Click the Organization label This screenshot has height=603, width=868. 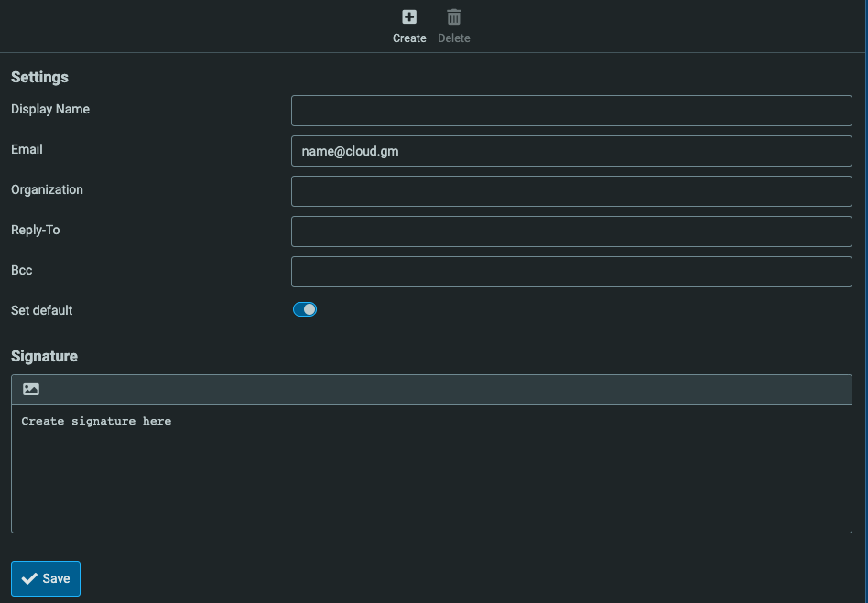tap(47, 189)
